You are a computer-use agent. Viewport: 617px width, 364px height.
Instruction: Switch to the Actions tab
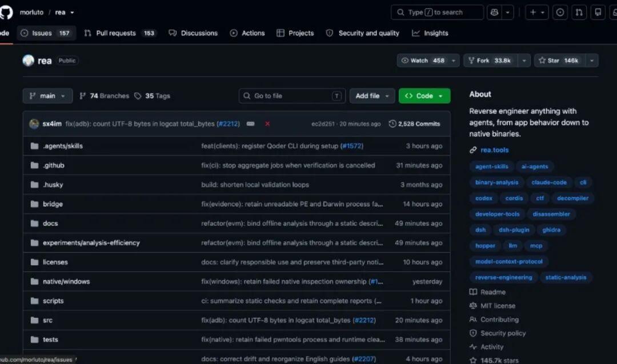(x=247, y=33)
